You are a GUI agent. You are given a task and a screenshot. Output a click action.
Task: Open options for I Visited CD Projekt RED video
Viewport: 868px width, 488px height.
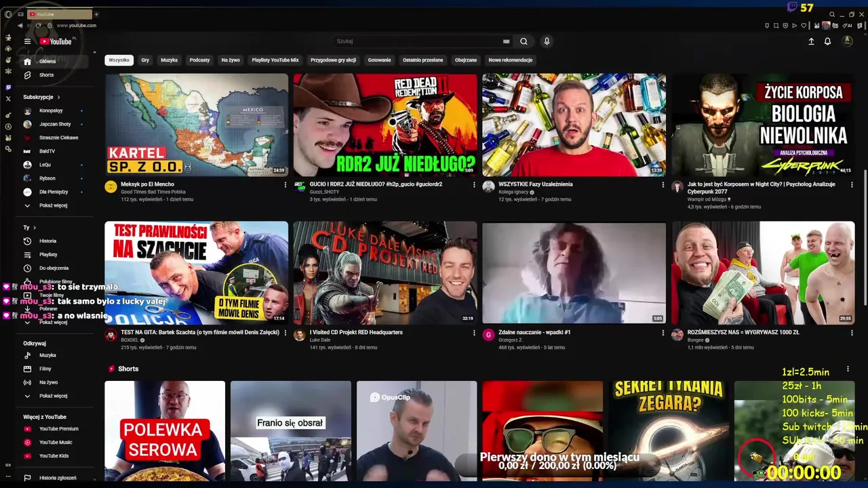coord(474,333)
